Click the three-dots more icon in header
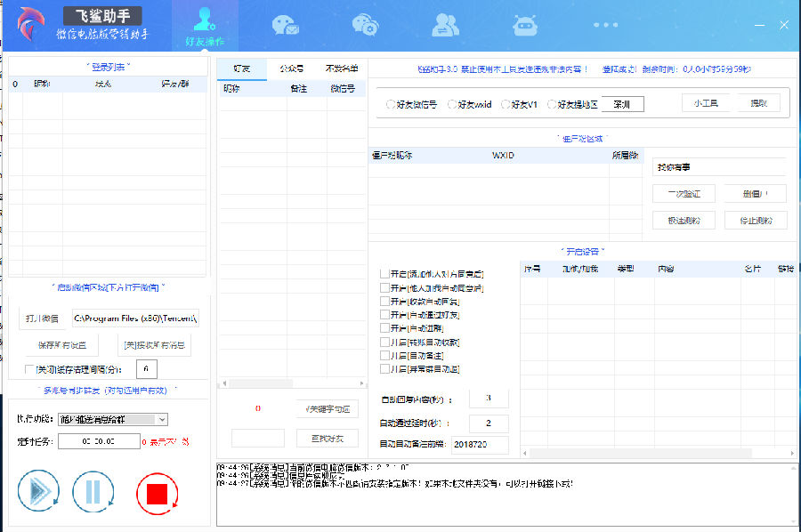Viewport: 801px width, 532px height. [605, 26]
